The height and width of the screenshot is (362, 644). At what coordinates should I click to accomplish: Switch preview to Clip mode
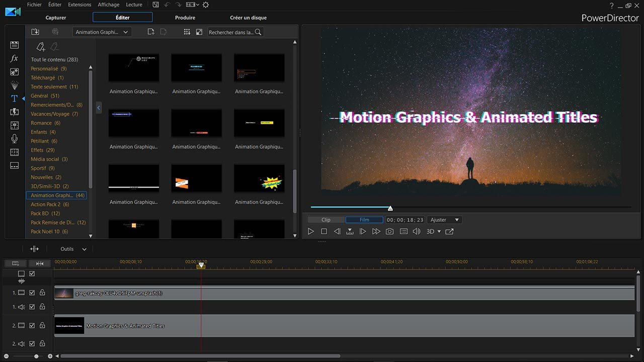point(326,220)
